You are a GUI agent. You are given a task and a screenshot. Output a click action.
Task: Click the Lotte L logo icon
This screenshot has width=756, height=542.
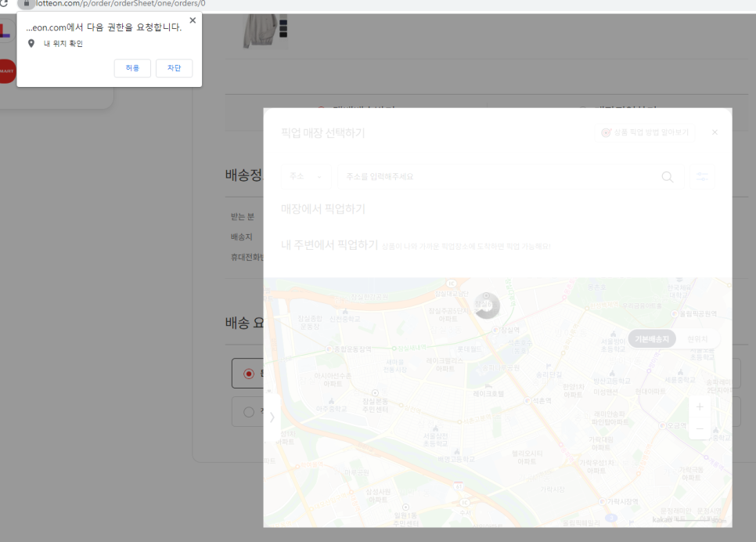click(x=5, y=31)
